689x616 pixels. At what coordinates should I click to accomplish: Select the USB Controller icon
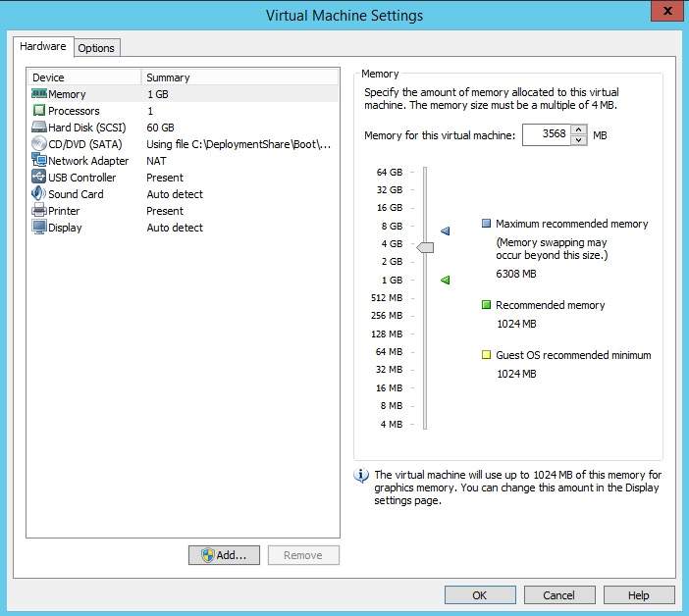[39, 178]
